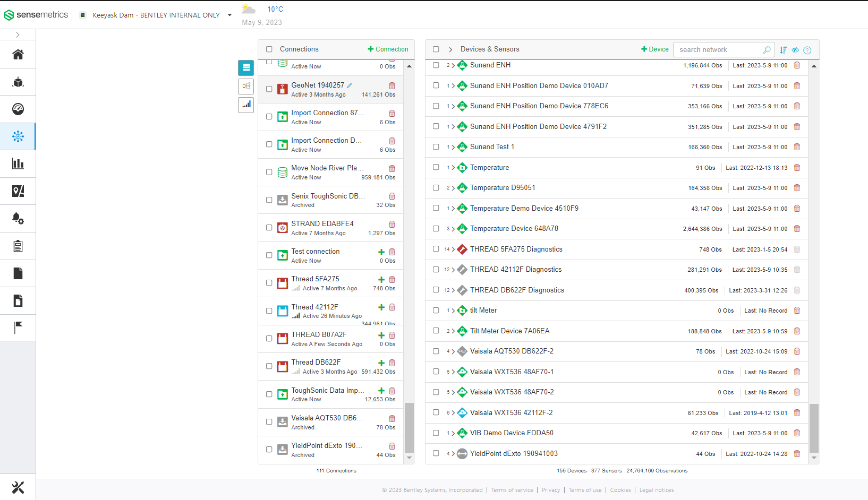This screenshot has width=868, height=500.
Task: Add device plus icon on Thread 42112F
Action: (381, 307)
